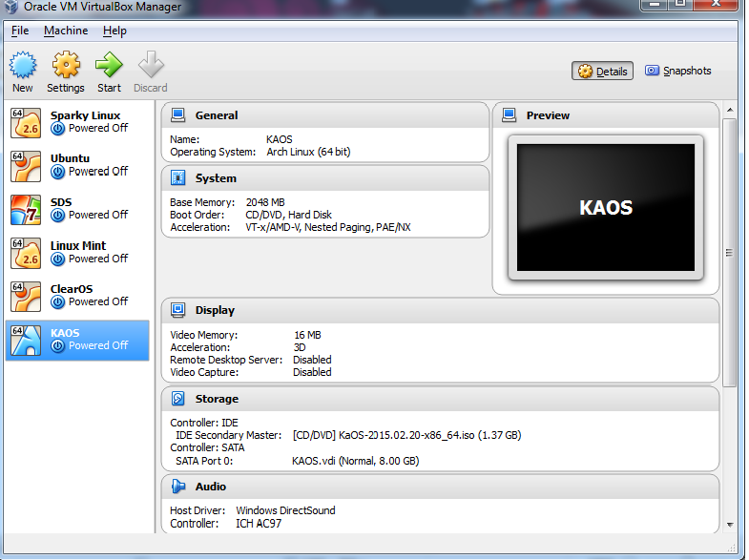The width and height of the screenshot is (749, 560).
Task: Click the Arch Linux (64 bit) value
Action: (x=308, y=152)
